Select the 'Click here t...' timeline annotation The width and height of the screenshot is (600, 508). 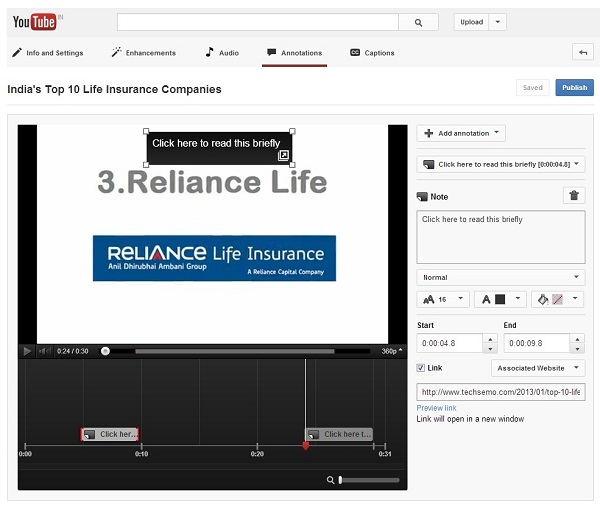point(339,434)
